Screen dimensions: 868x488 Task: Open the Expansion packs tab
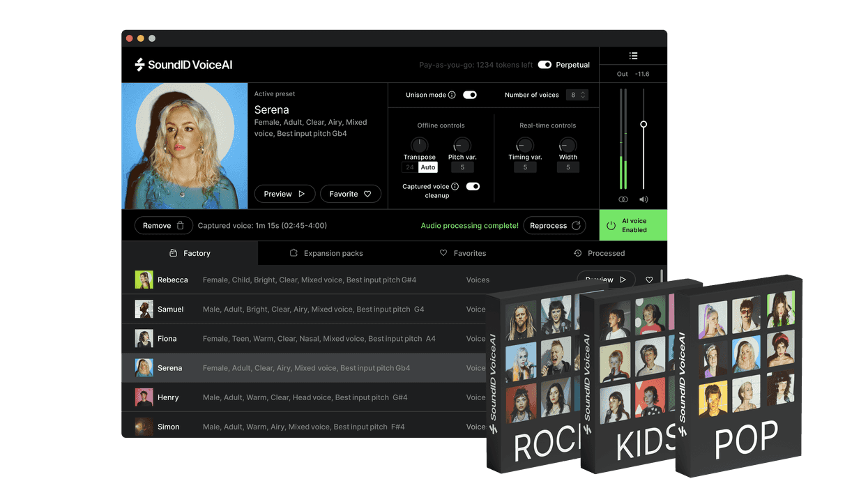point(326,253)
